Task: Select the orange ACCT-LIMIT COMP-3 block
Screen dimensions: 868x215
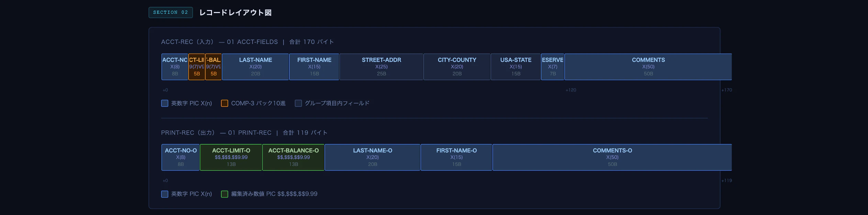Action: pyautogui.click(x=197, y=67)
